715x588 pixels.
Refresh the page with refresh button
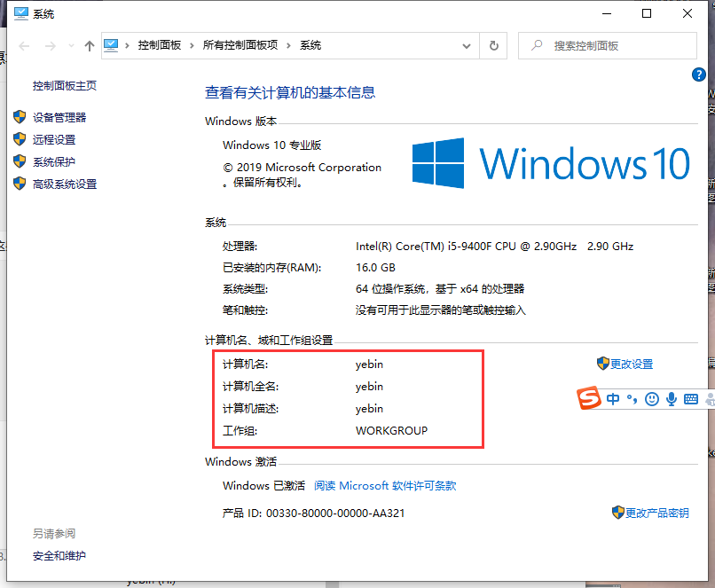point(493,45)
